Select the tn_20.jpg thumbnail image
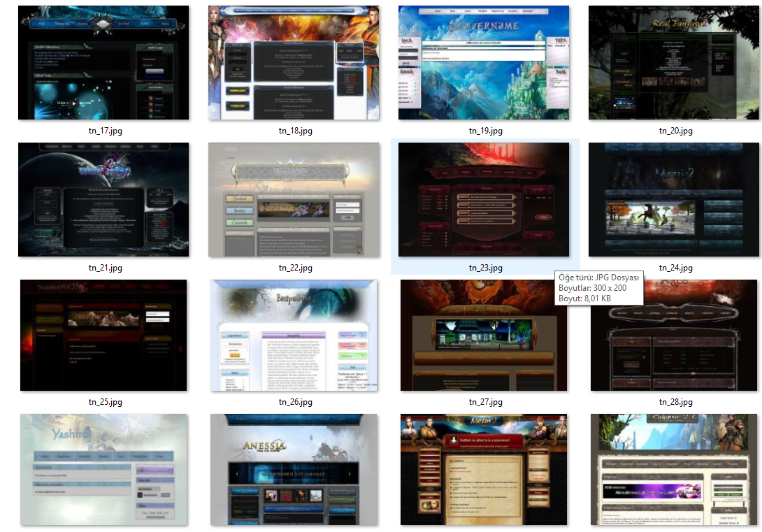The image size is (762, 532). (673, 63)
